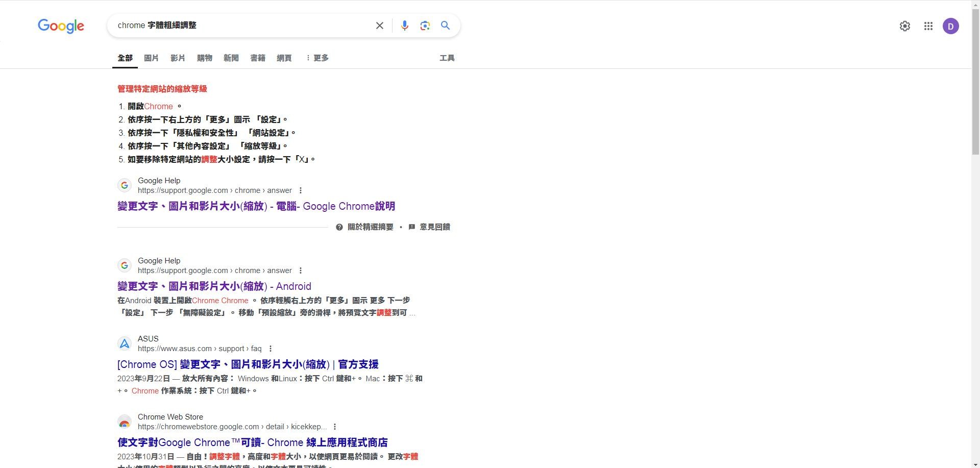The width and height of the screenshot is (980, 468).
Task: Clear the search box with X
Action: [x=379, y=26]
